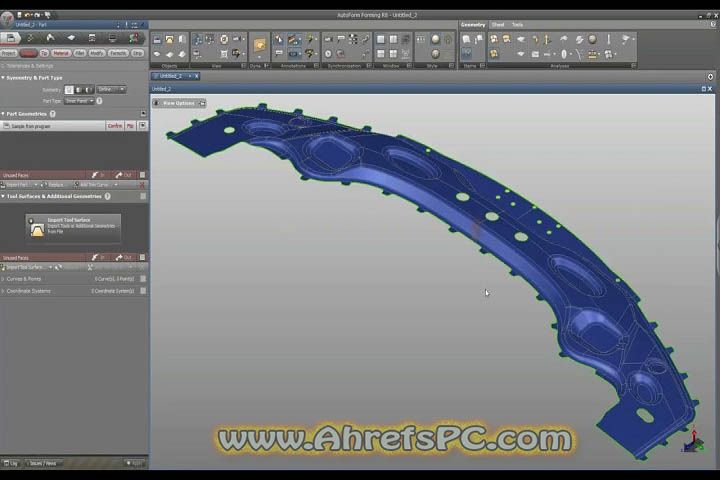Click the Issues / Views button at bottom
The image size is (720, 480).
click(43, 463)
